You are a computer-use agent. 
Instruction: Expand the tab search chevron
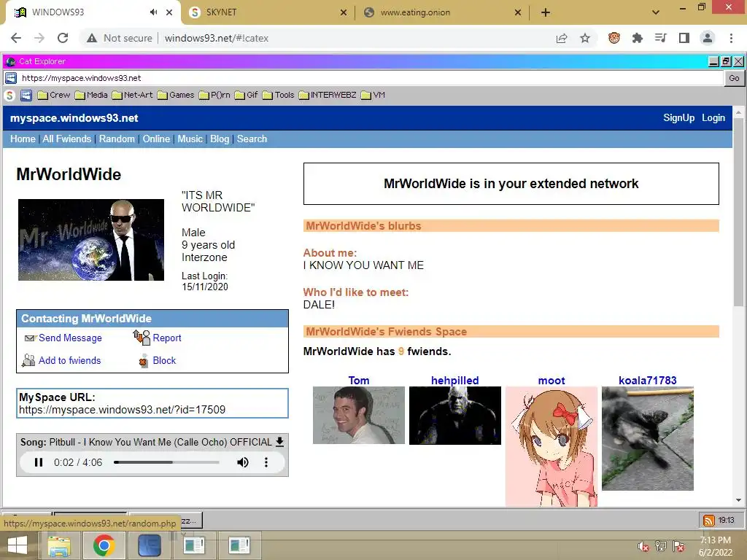656,12
